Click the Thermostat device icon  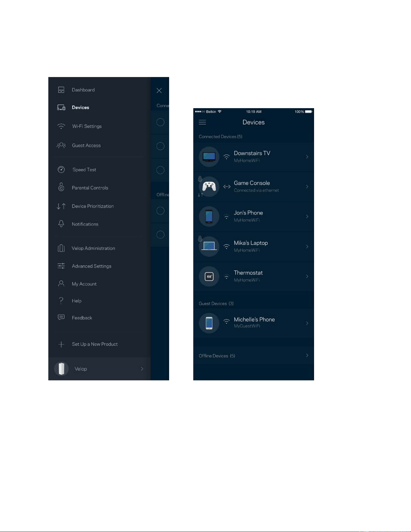point(209,276)
